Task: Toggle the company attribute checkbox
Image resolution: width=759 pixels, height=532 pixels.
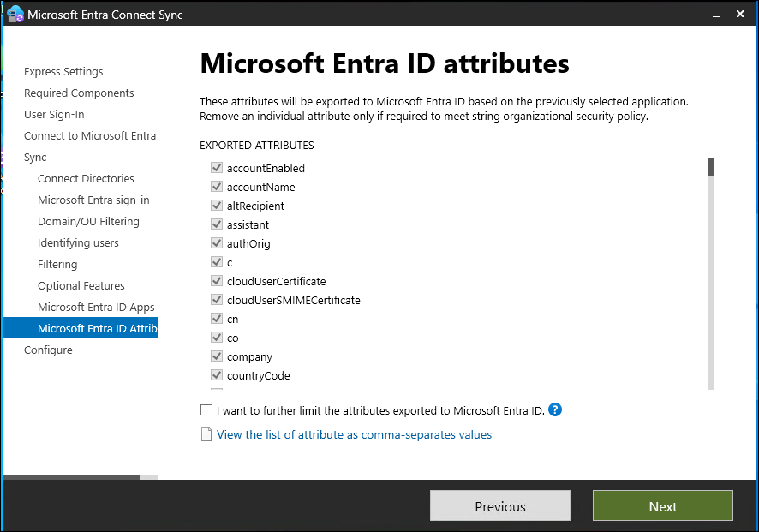Action: tap(217, 357)
